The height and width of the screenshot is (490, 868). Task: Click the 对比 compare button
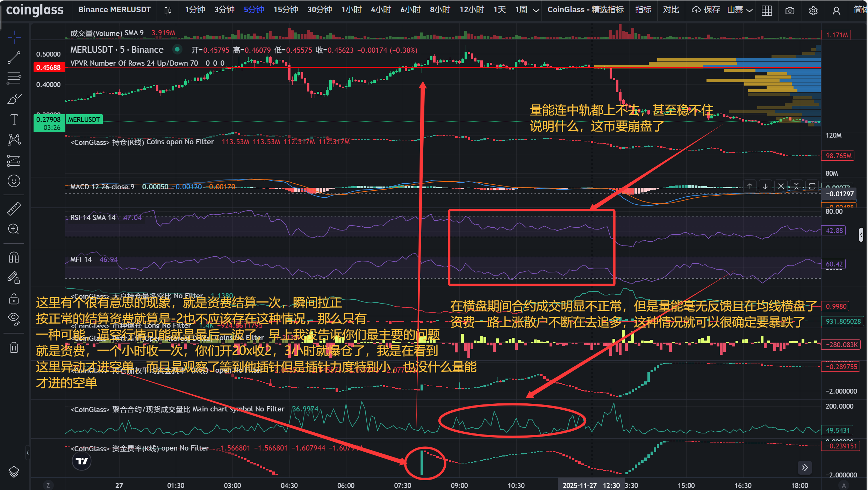click(x=671, y=10)
